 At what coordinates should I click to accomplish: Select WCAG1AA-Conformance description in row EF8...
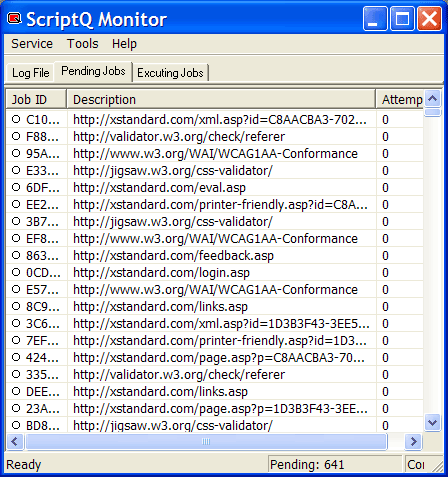[x=215, y=239]
